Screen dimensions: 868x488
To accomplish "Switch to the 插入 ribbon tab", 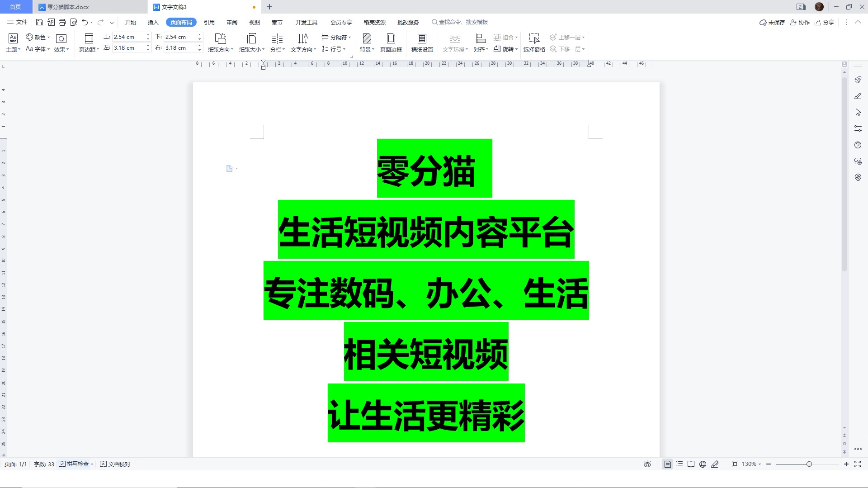I will 153,22.
